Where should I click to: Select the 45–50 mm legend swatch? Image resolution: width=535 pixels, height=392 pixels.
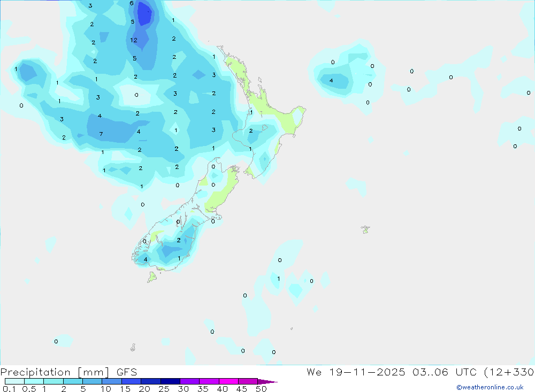click(x=248, y=381)
